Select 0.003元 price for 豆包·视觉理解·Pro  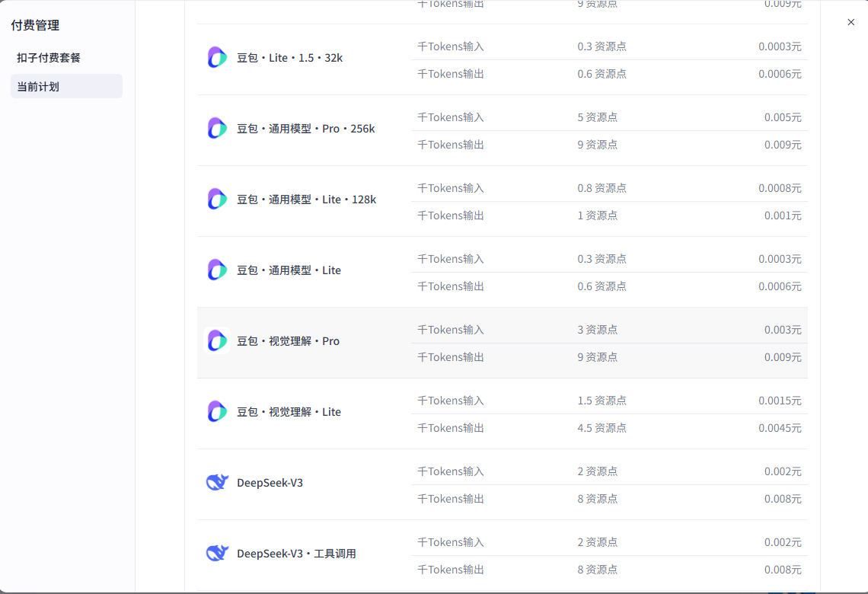click(783, 330)
